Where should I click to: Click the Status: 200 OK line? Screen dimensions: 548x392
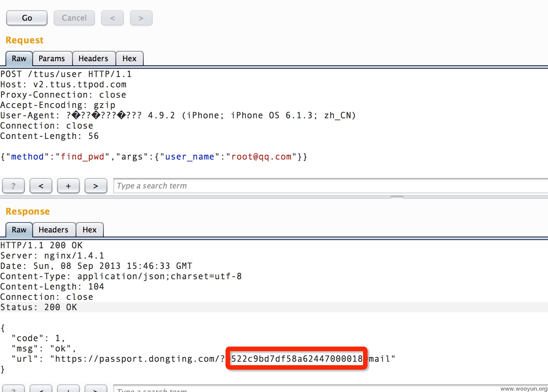click(x=39, y=307)
